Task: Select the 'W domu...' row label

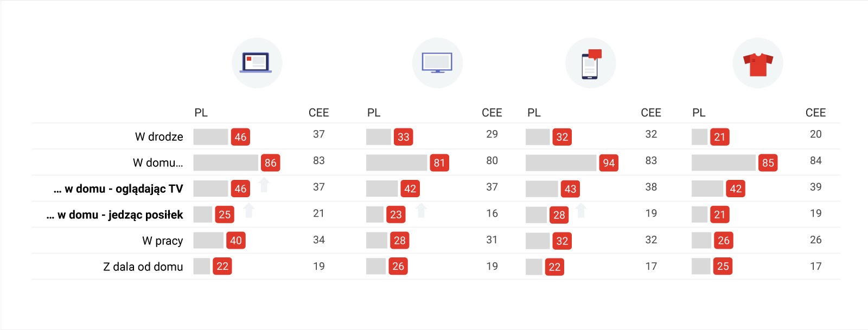Action: tap(158, 163)
